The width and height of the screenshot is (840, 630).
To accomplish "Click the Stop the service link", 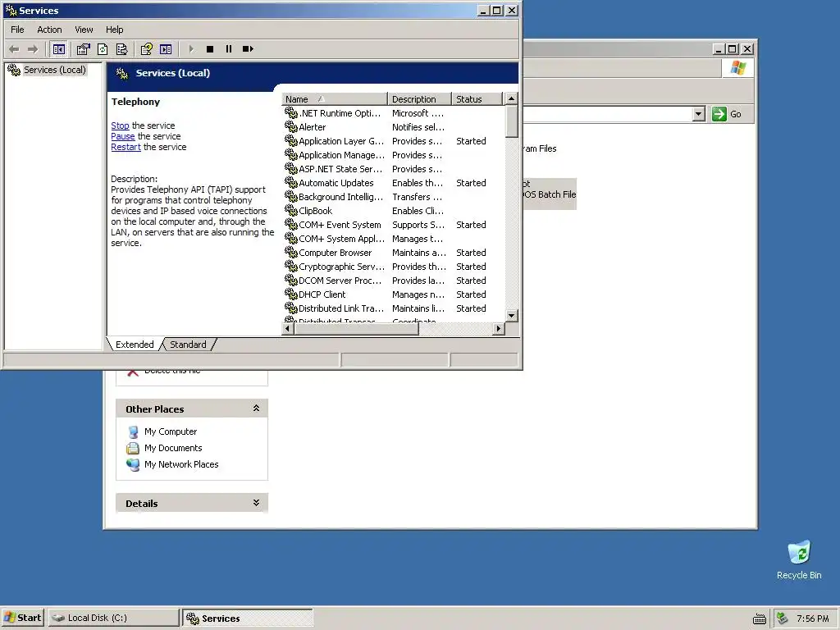I will (x=120, y=126).
